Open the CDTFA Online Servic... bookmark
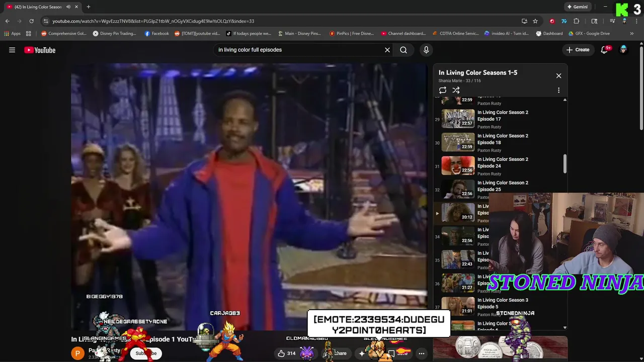This screenshot has width=644, height=362. (456, 34)
